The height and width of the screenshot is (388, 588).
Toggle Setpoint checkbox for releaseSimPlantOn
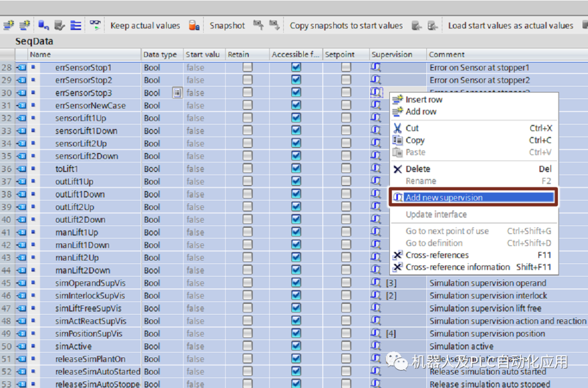(346, 359)
